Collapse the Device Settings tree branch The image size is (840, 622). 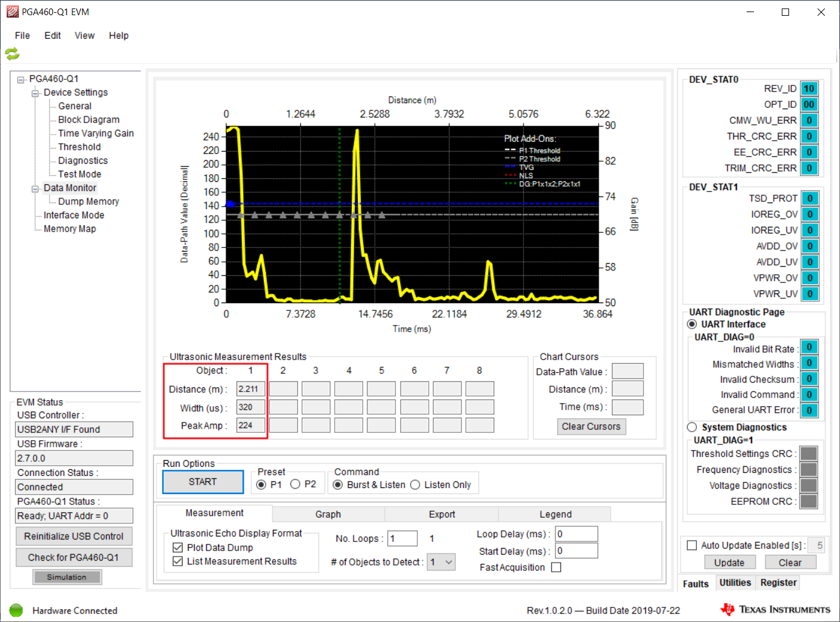(x=35, y=92)
